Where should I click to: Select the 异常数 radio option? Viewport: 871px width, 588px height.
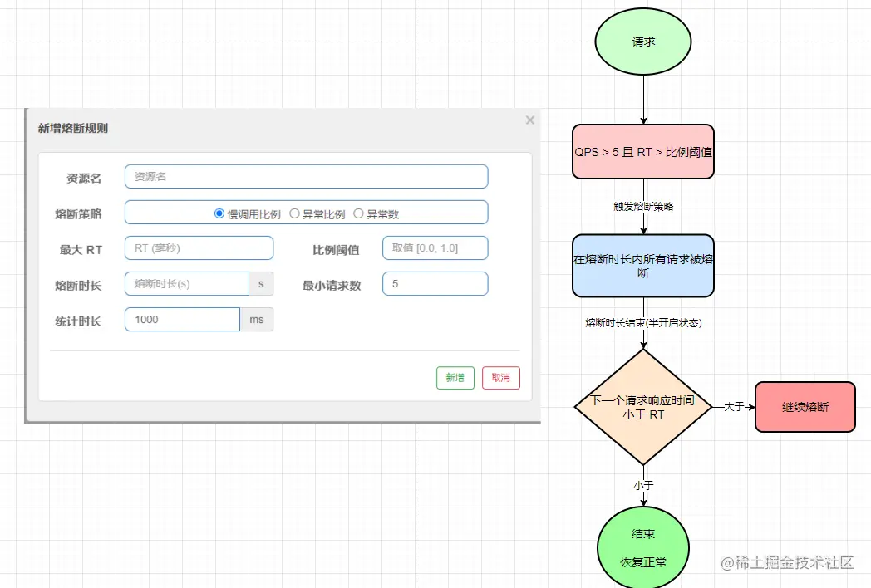tap(358, 213)
